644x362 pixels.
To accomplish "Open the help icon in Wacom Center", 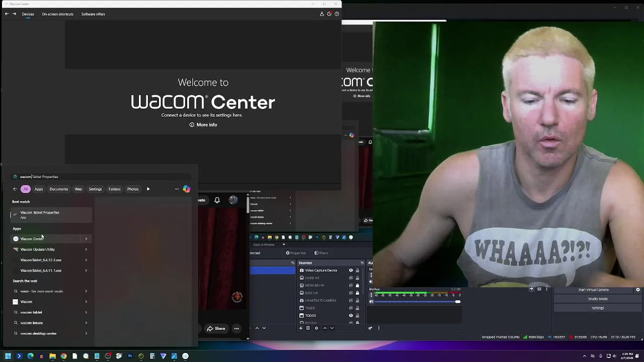I will tap(337, 14).
